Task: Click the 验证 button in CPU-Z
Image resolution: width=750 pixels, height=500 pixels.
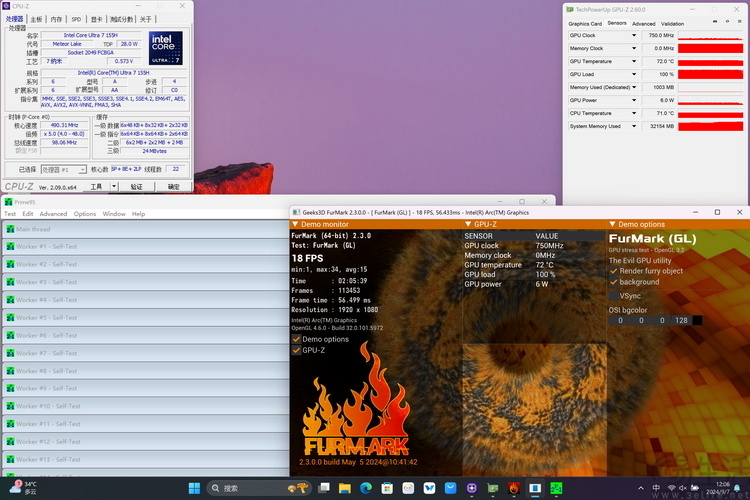Action: tap(137, 186)
